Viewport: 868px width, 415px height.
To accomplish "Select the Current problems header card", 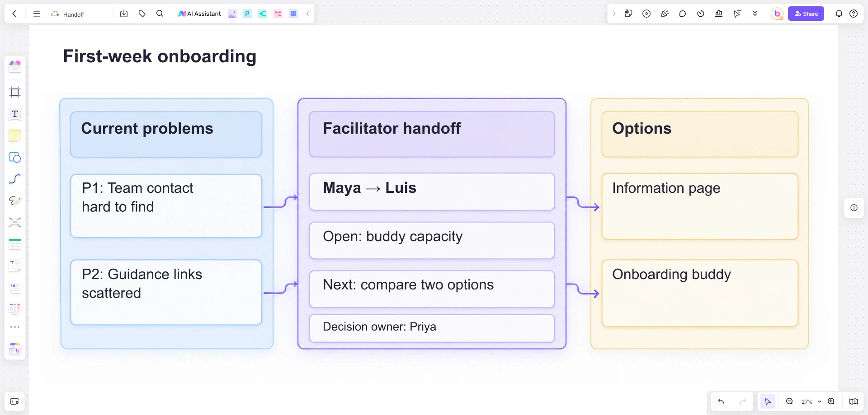I will click(x=166, y=135).
